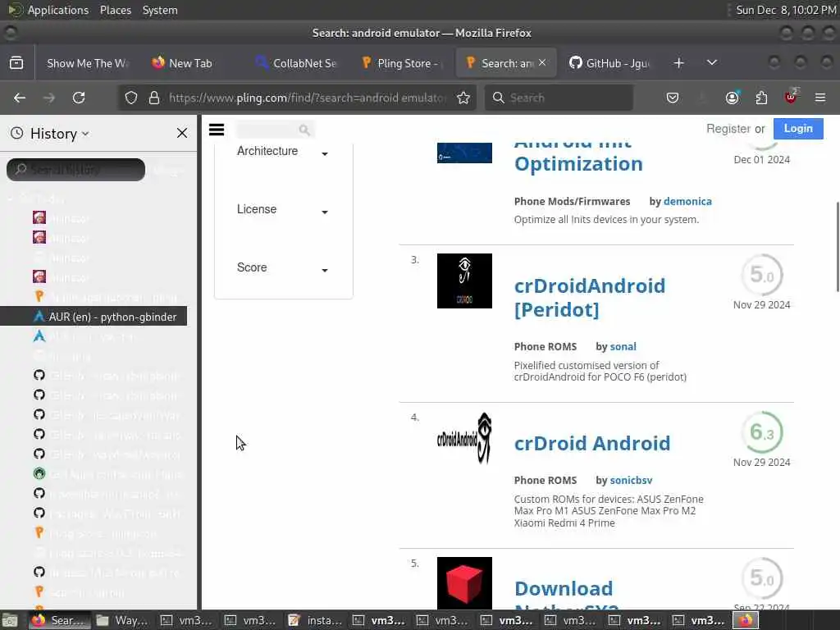
Task: Click the Register link
Action: coord(728,129)
